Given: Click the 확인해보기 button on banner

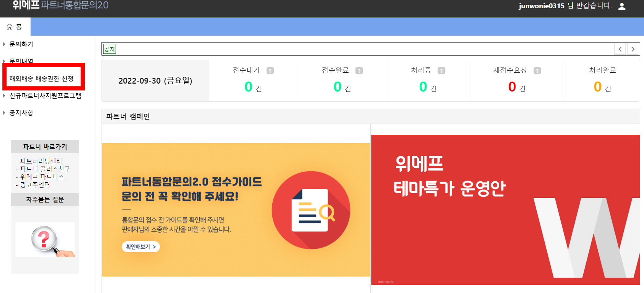Looking at the screenshot, I should pos(141,247).
